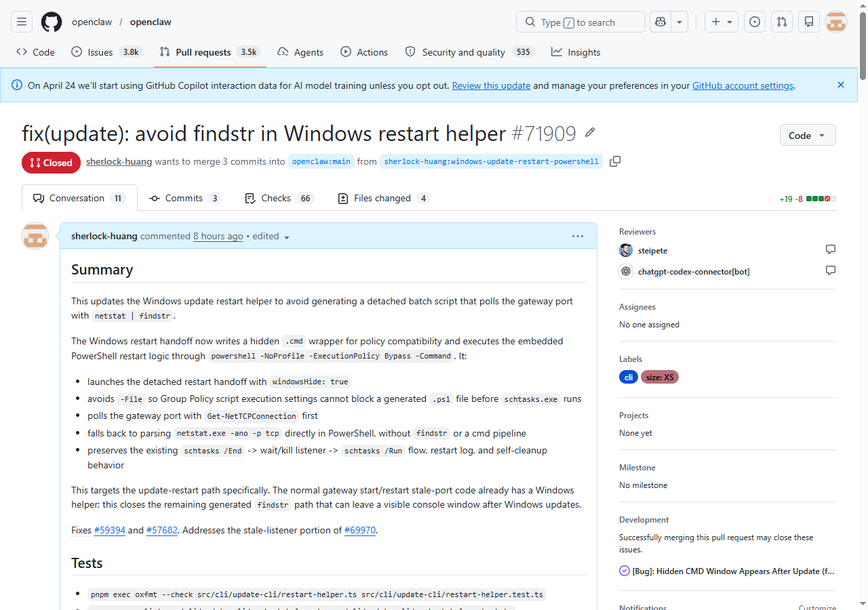Click the steipete reviewer avatar
This screenshot has height=610, width=868.
[626, 250]
